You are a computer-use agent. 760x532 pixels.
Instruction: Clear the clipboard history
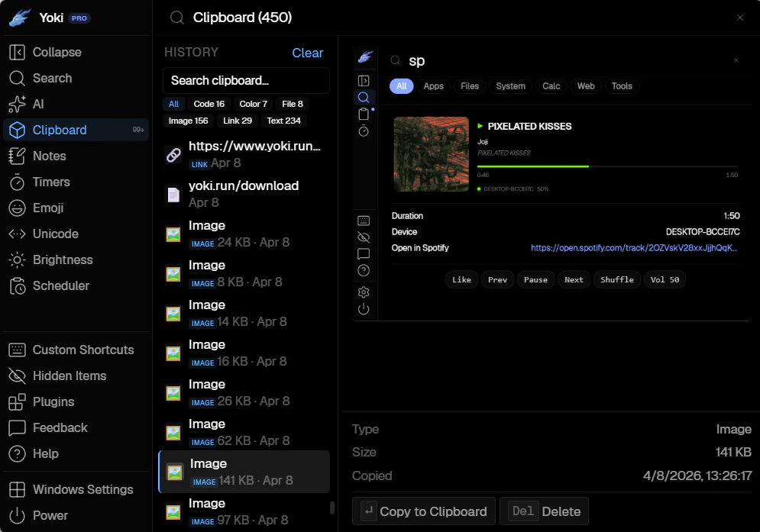coord(307,53)
